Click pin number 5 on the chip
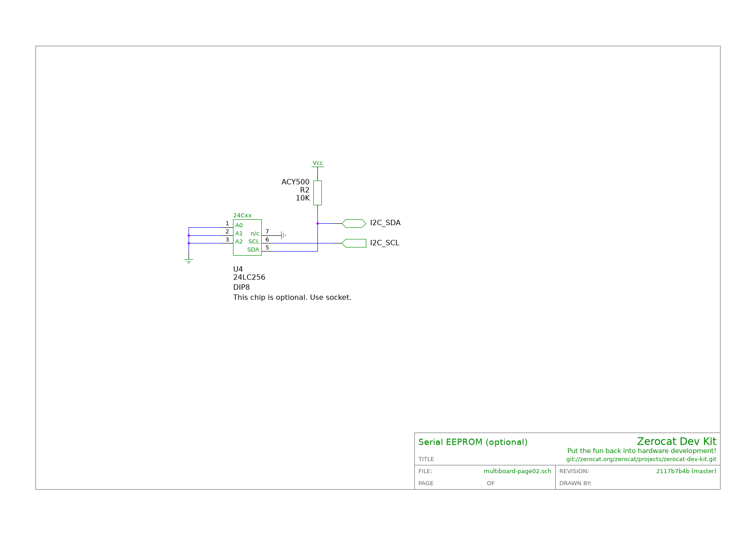756x535 pixels. coord(267,248)
